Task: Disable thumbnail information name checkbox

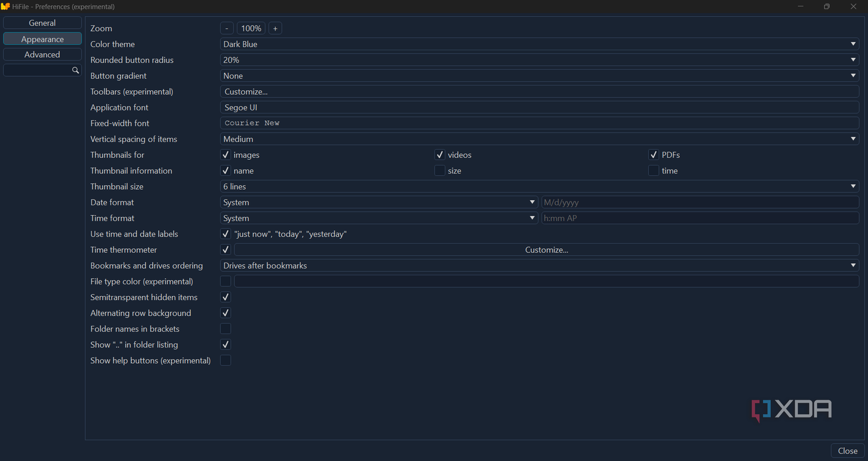Action: [x=226, y=171]
